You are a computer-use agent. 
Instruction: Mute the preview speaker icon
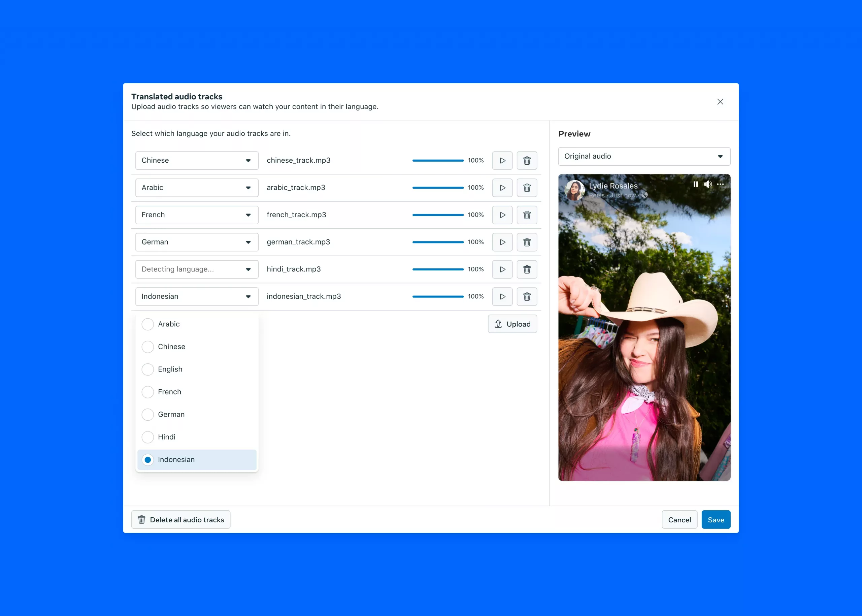point(708,184)
